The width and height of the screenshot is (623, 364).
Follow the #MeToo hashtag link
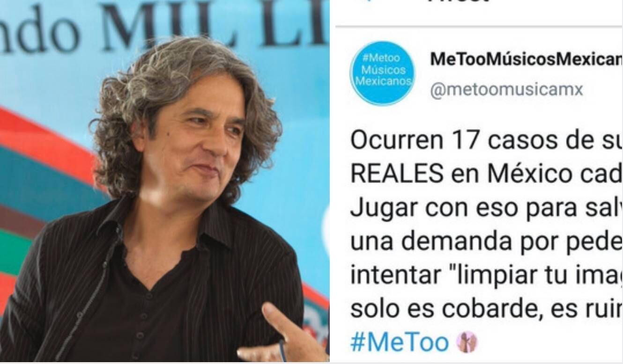point(400,343)
